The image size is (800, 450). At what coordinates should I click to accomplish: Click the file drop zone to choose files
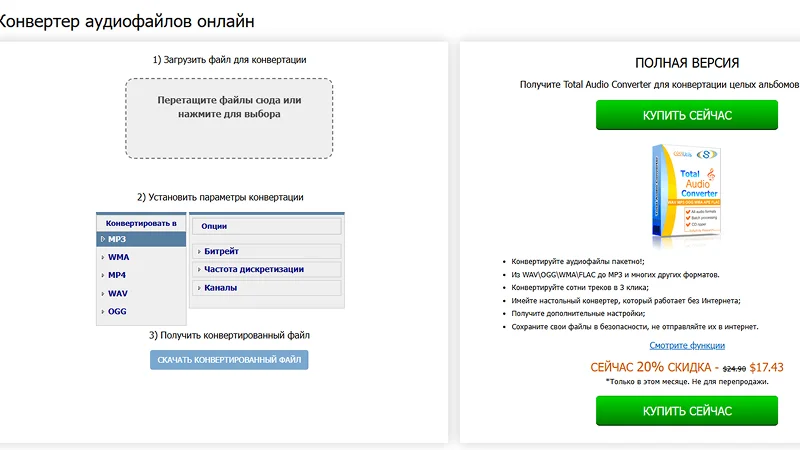coord(229,118)
